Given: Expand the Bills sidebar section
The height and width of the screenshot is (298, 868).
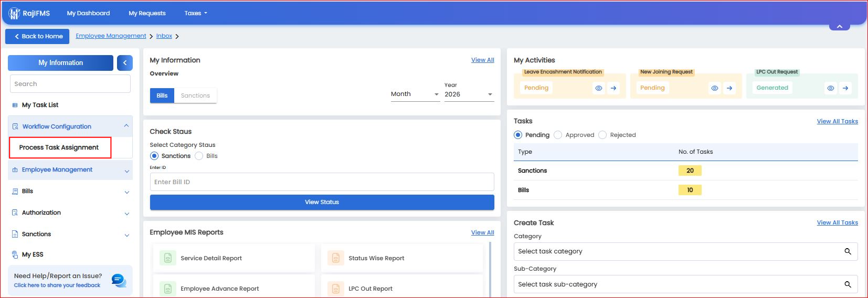Looking at the screenshot, I should tap(127, 193).
